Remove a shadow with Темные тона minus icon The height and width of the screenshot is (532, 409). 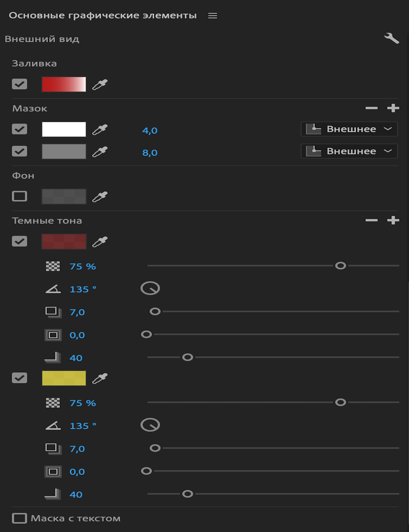point(371,220)
